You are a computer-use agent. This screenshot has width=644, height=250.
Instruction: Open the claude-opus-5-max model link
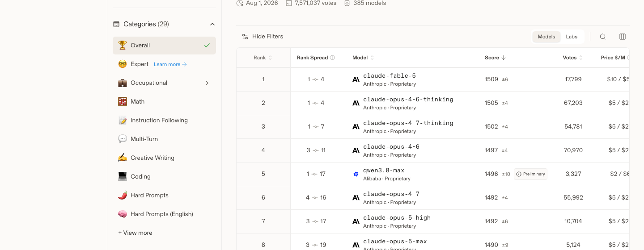395,242
